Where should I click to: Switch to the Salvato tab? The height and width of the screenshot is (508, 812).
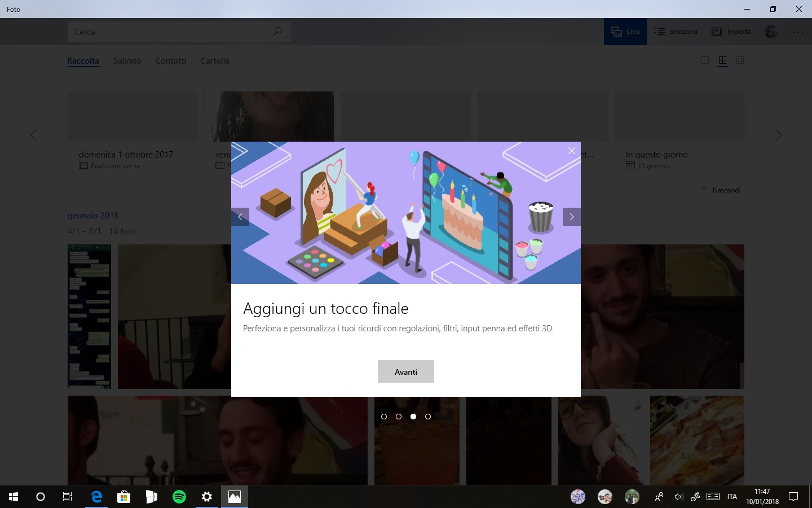tap(127, 61)
